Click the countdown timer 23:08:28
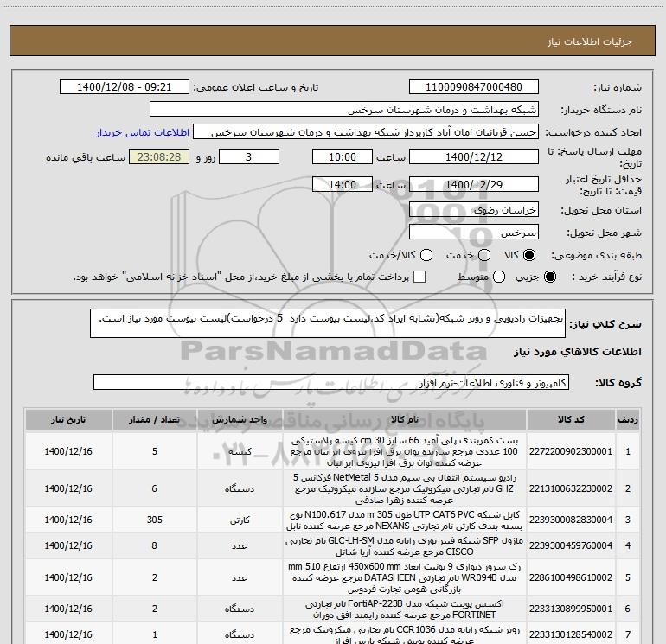The image size is (666, 644). click(159, 157)
